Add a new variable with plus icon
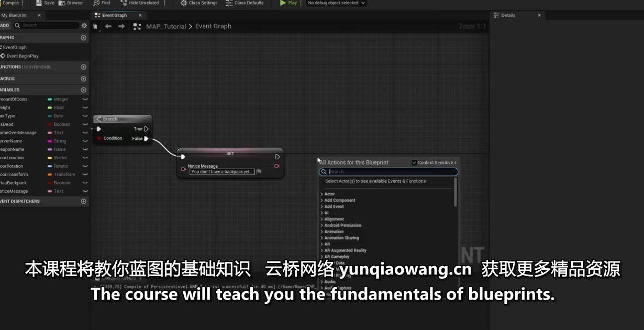644x330 pixels. (x=83, y=90)
